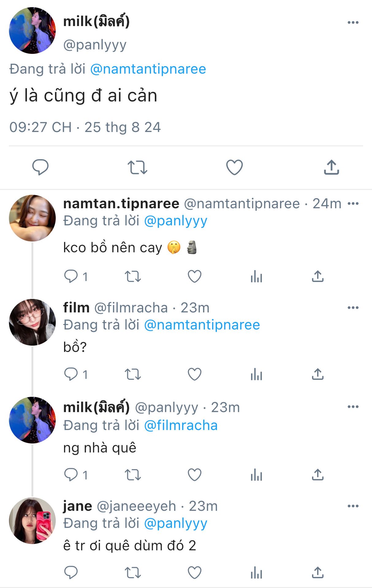
Task: Open jane's profile avatar
Action: pyautogui.click(x=32, y=521)
